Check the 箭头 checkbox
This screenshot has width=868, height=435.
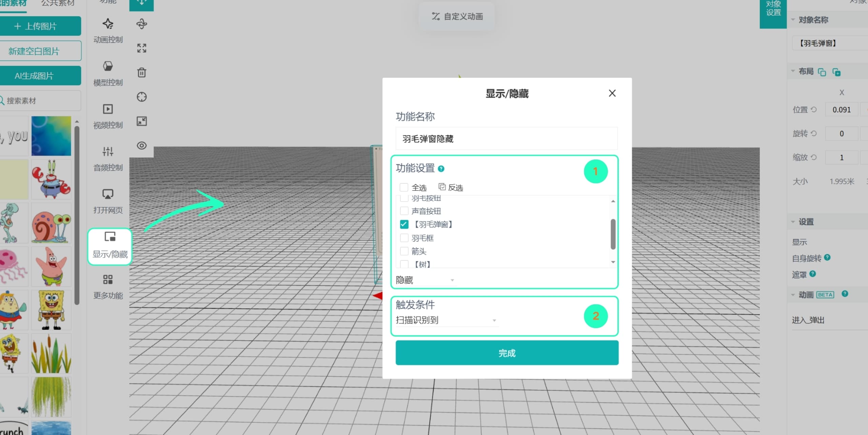pyautogui.click(x=404, y=251)
